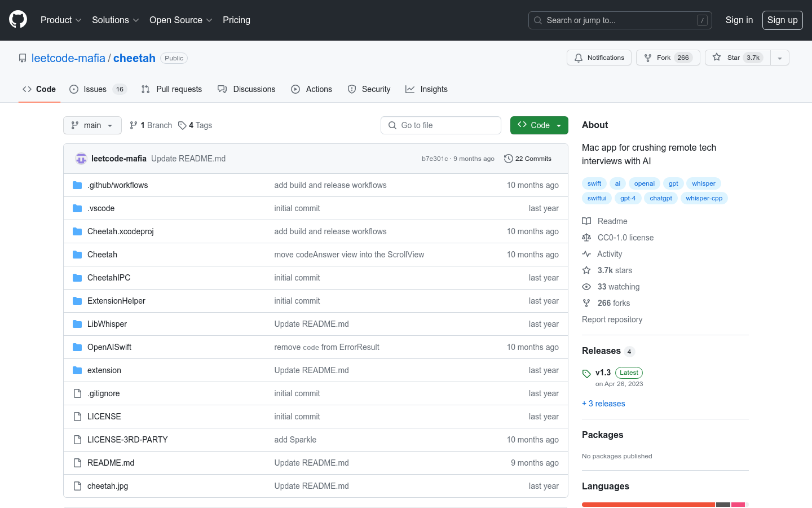Click the pink segment of Languages bar
Viewport: 812px width, 508px height.
(738, 505)
